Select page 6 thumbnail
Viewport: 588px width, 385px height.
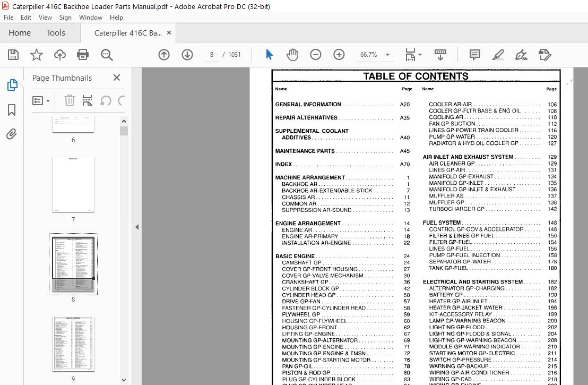73,124
